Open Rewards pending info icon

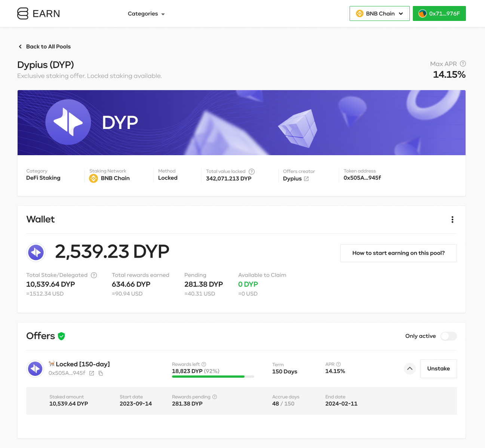215,397
